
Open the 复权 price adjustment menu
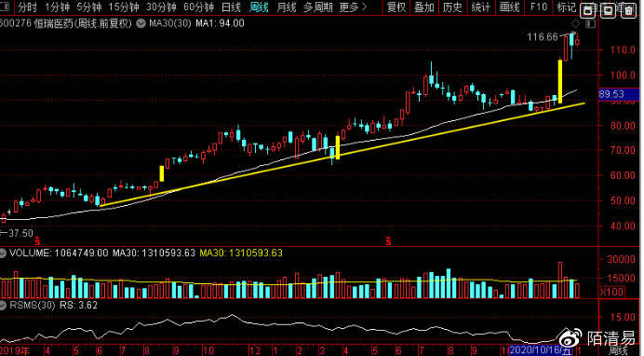tap(396, 7)
